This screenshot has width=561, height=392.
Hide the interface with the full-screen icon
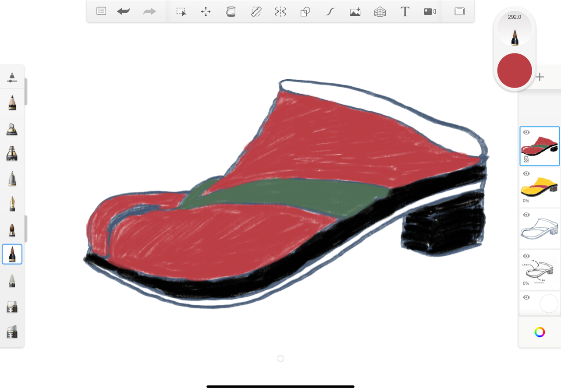(460, 11)
